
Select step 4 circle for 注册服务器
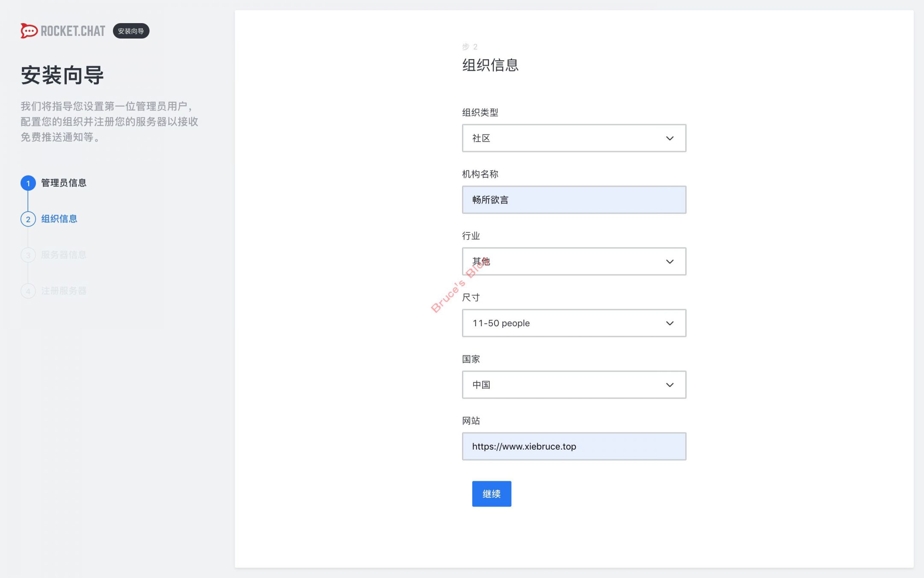[x=28, y=291]
